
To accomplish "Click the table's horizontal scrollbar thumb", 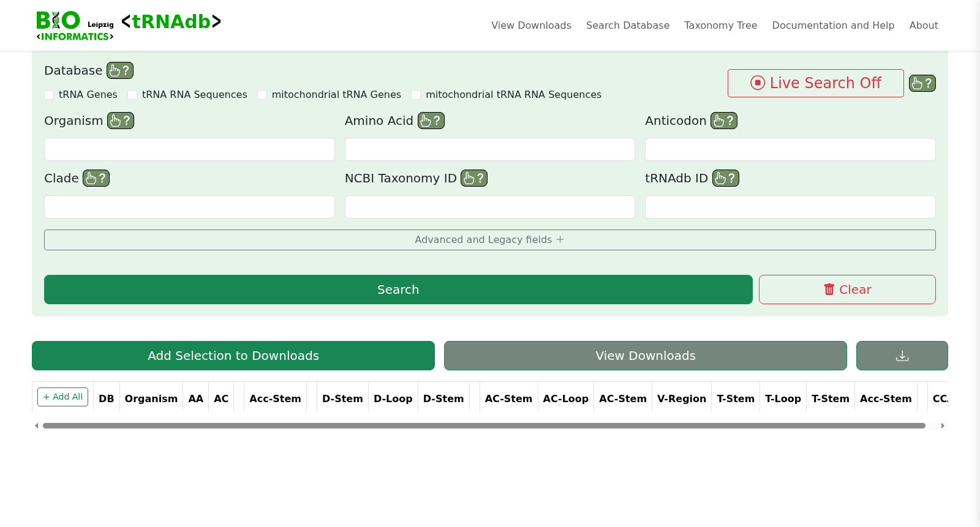I will pyautogui.click(x=484, y=425).
